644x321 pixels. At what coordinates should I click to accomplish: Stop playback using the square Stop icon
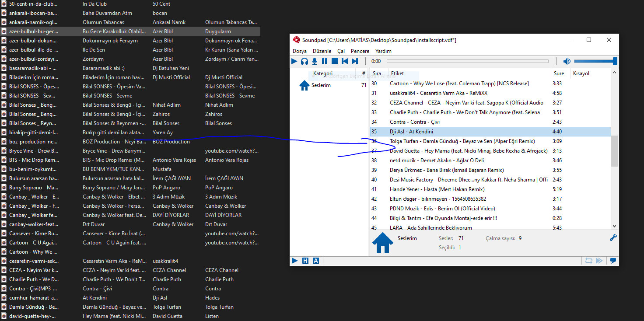335,62
